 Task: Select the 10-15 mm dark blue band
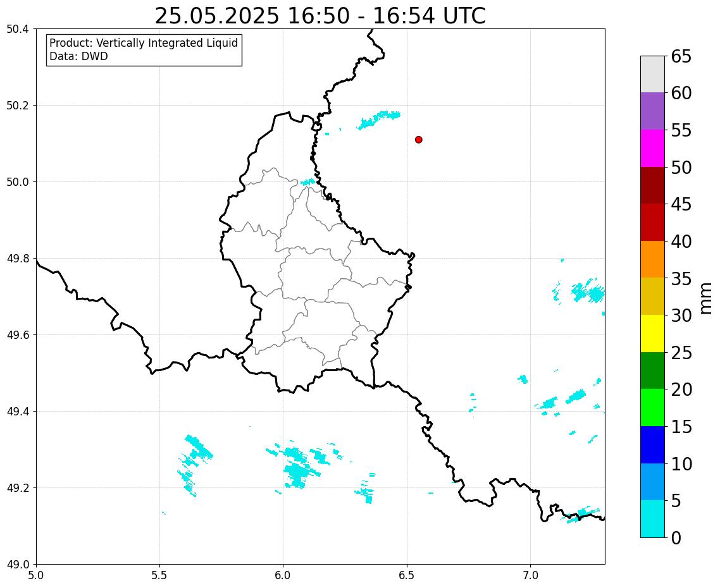(x=652, y=444)
